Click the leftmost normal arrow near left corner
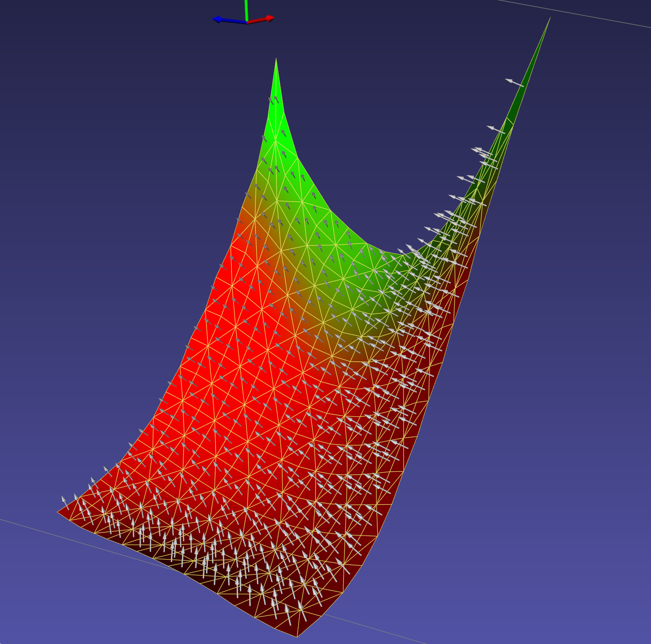 pyautogui.click(x=63, y=500)
